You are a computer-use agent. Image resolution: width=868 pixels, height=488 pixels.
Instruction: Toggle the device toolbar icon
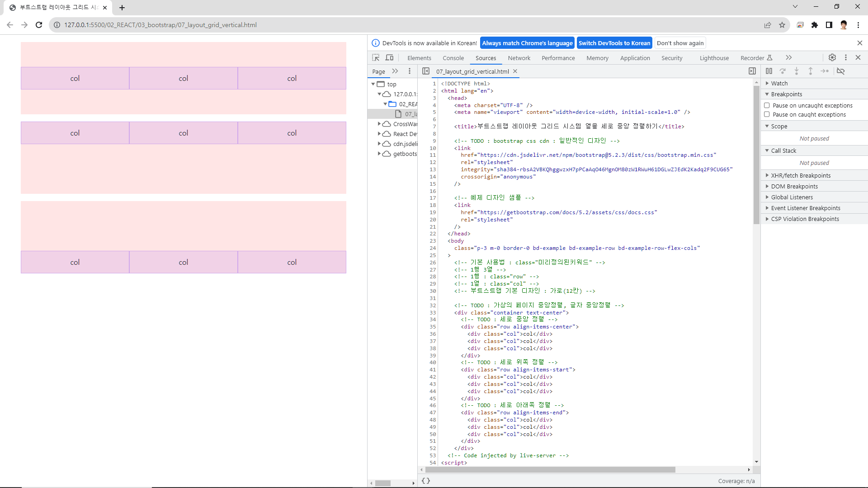(389, 58)
